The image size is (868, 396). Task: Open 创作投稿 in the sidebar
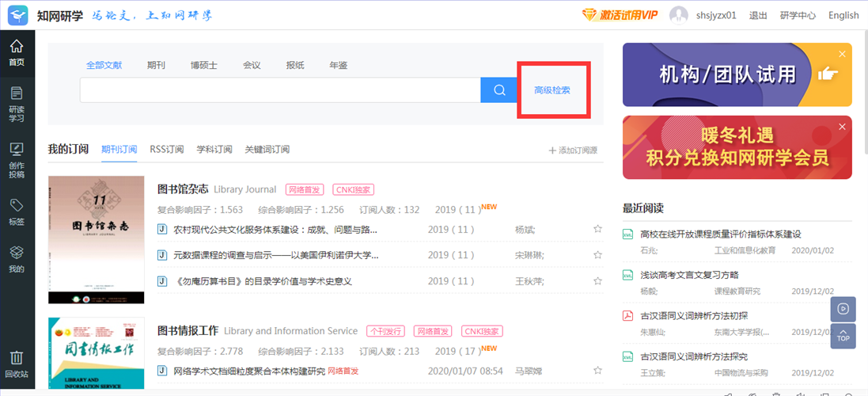tap(17, 159)
